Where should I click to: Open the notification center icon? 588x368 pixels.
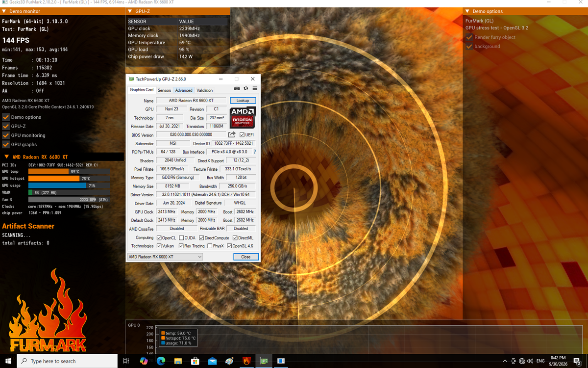tap(578, 361)
